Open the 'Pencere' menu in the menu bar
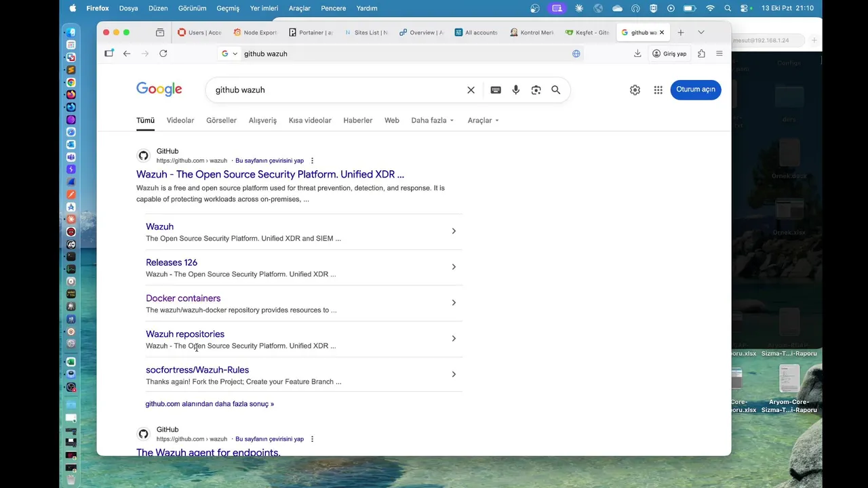 (333, 8)
